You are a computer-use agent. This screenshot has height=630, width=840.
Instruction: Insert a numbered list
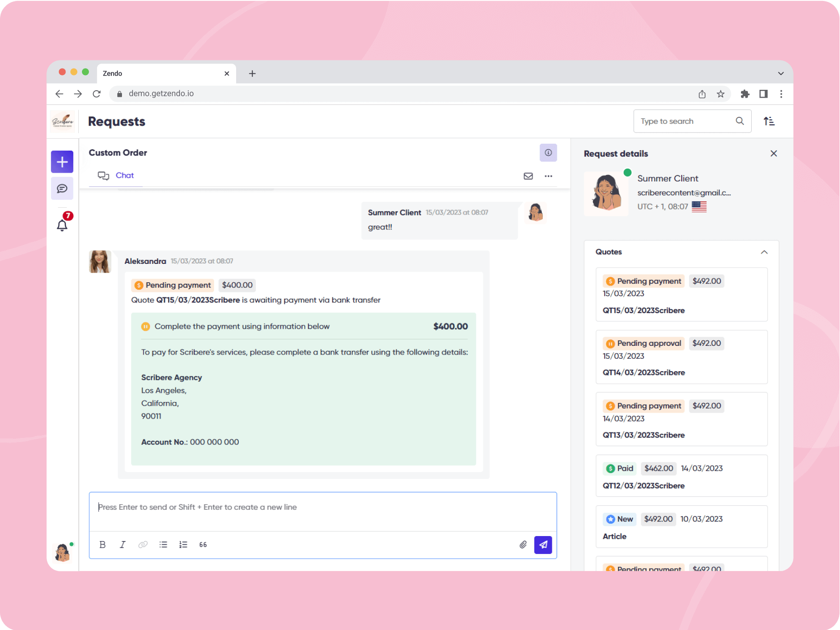[x=183, y=545]
